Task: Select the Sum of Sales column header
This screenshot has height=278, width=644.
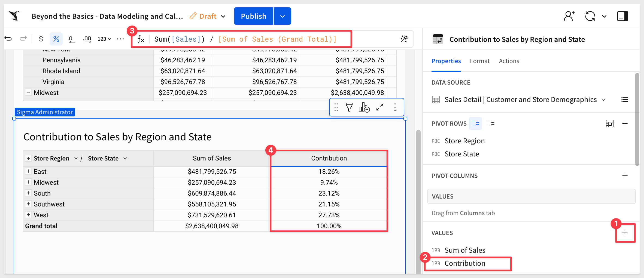Action: click(x=212, y=158)
